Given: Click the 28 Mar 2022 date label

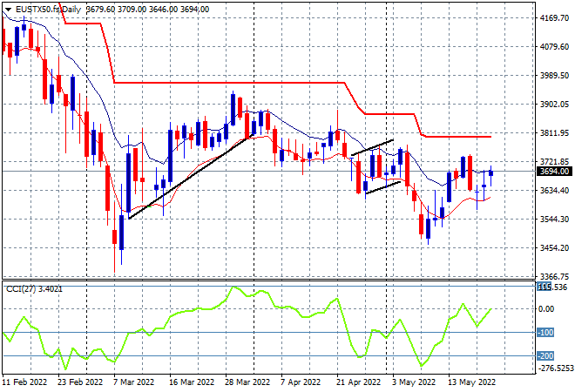Looking at the screenshot, I should (x=247, y=382).
